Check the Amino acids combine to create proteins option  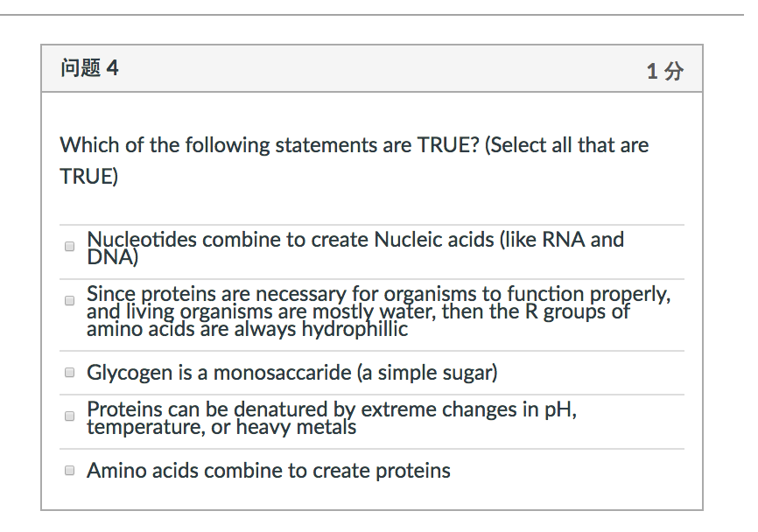[x=69, y=470]
